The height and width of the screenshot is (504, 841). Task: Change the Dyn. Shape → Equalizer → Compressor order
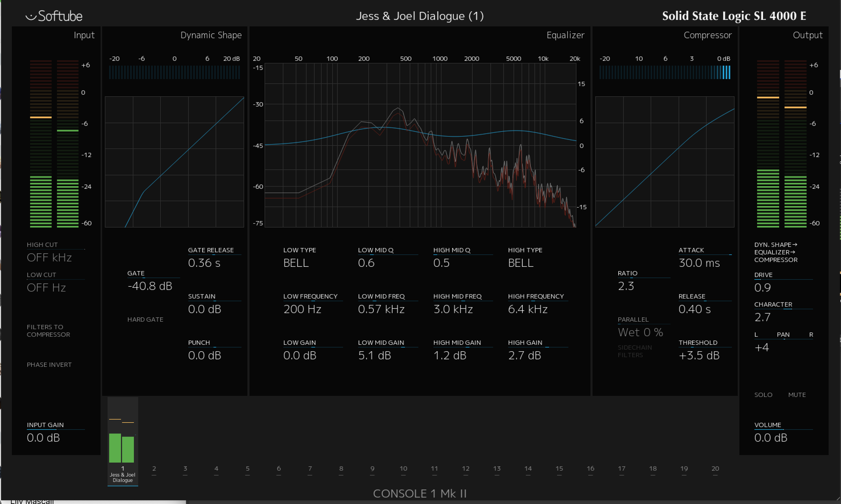coord(776,252)
